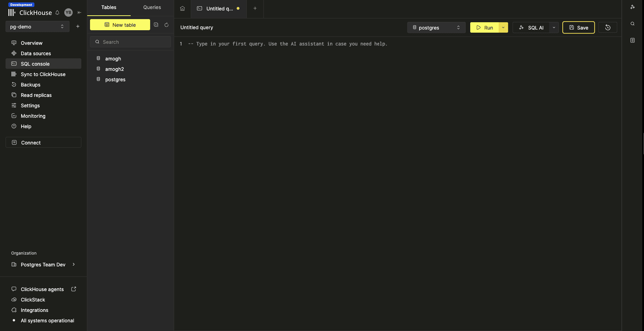Click the Data sources sidebar icon

tap(14, 53)
